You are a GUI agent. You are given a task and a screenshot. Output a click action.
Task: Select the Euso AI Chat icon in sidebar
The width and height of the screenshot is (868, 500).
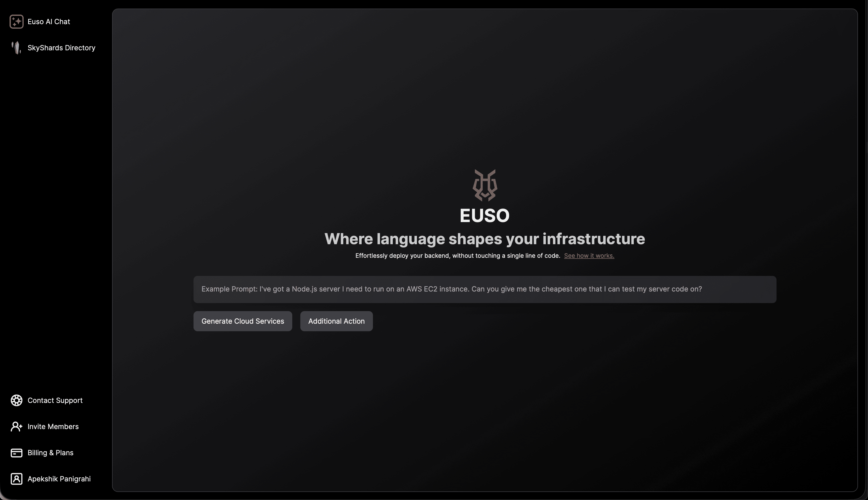click(x=17, y=21)
